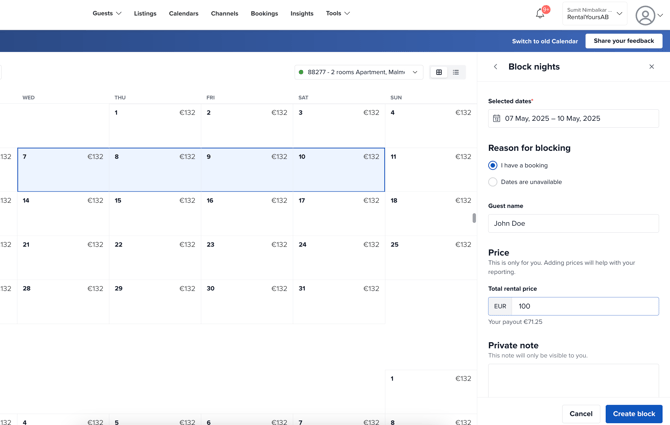Select calendar day 1 Thursday
This screenshot has width=670, height=425.
pos(155,126)
